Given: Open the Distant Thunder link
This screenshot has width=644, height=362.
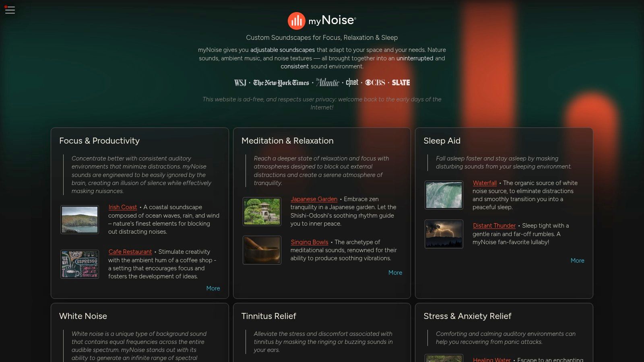Looking at the screenshot, I should pos(494,226).
